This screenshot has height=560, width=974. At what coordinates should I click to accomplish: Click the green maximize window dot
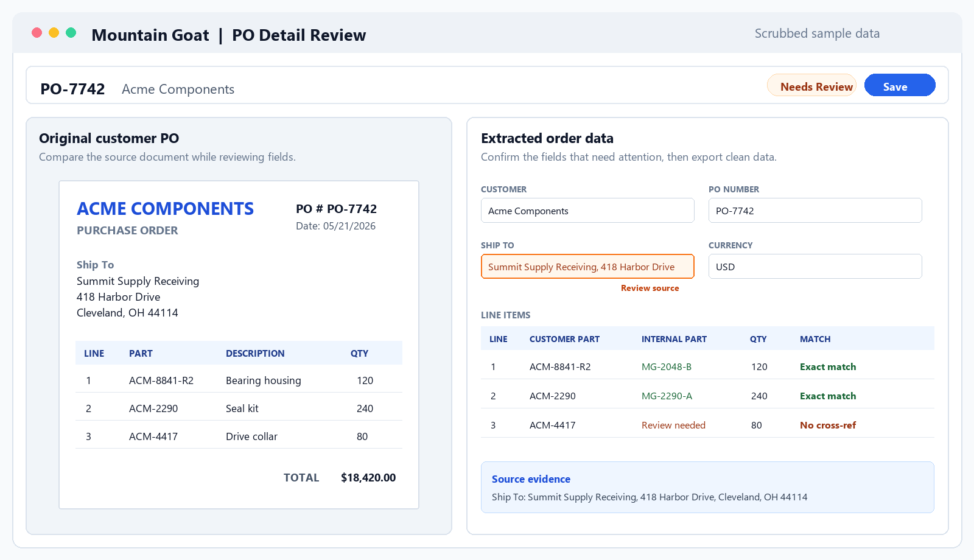[x=71, y=33]
